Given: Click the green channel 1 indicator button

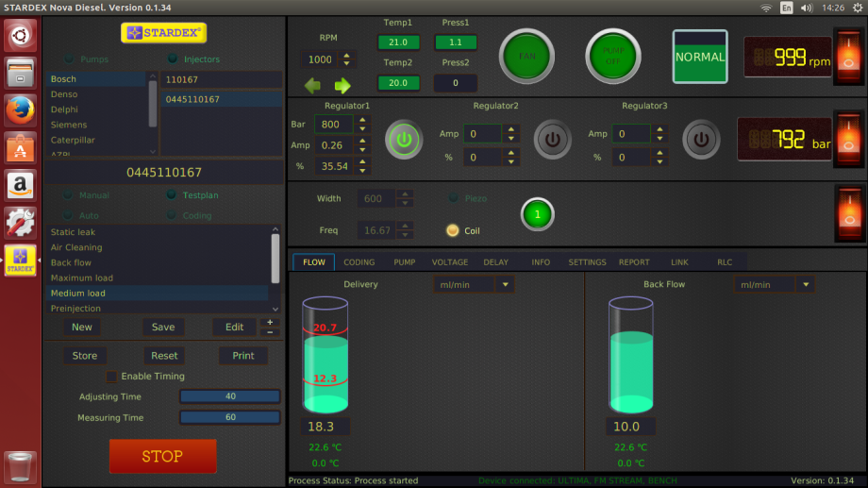Looking at the screenshot, I should (537, 214).
